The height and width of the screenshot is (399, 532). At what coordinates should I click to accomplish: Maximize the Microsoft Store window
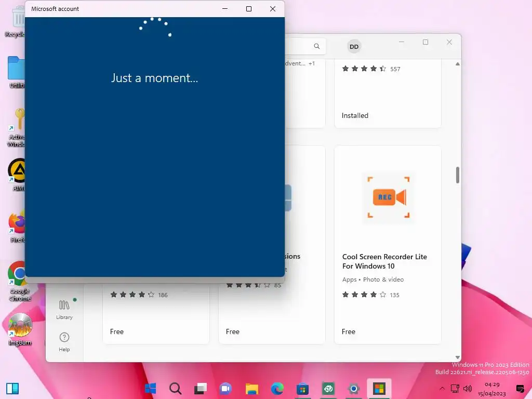[x=425, y=42]
